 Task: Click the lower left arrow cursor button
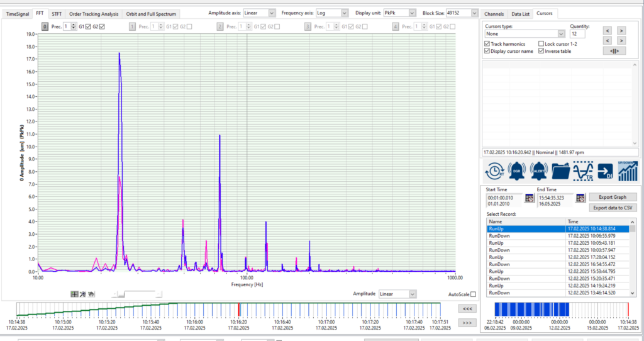(608, 40)
